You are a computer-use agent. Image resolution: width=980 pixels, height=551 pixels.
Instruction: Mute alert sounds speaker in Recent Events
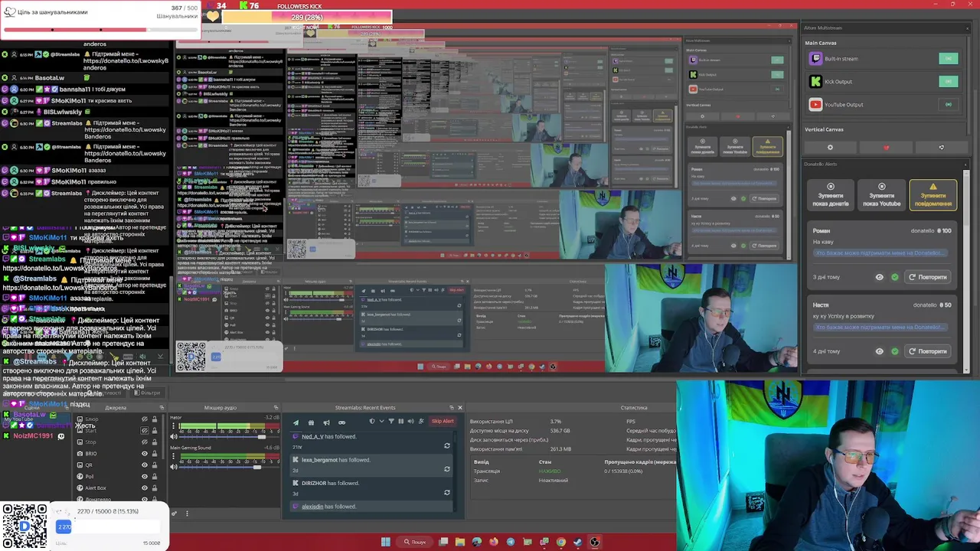tap(411, 421)
